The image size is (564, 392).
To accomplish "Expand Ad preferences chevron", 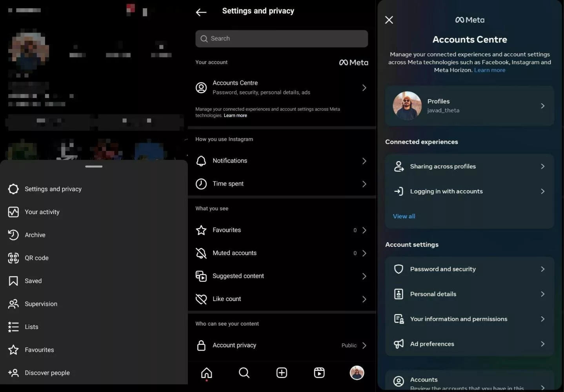I will tap(543, 344).
